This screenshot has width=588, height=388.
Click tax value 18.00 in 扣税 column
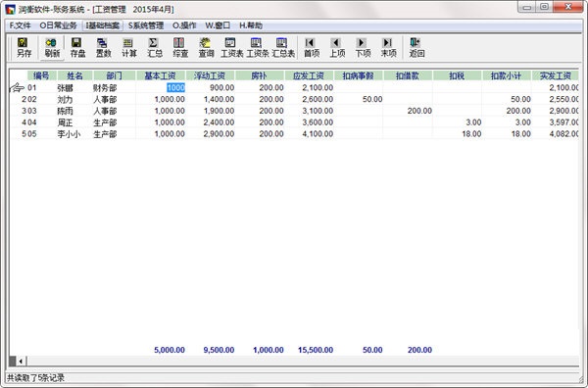(x=471, y=134)
